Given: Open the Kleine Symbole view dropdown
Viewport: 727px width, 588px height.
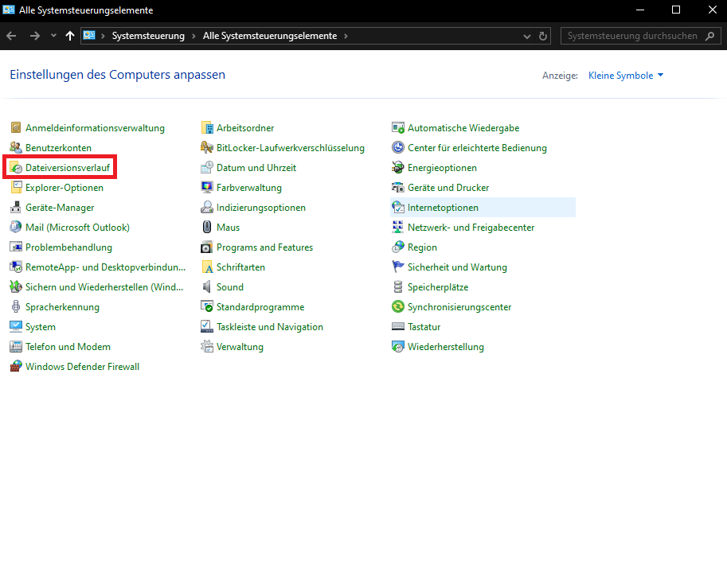Looking at the screenshot, I should [626, 76].
